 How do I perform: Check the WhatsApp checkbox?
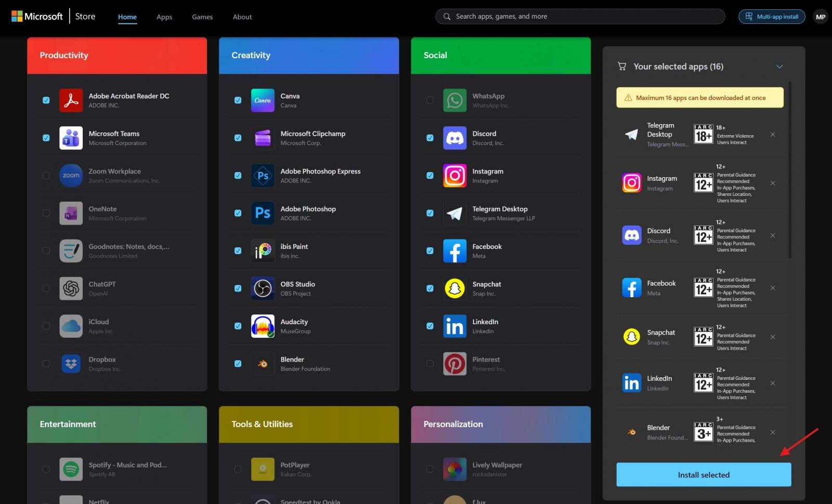coord(430,100)
